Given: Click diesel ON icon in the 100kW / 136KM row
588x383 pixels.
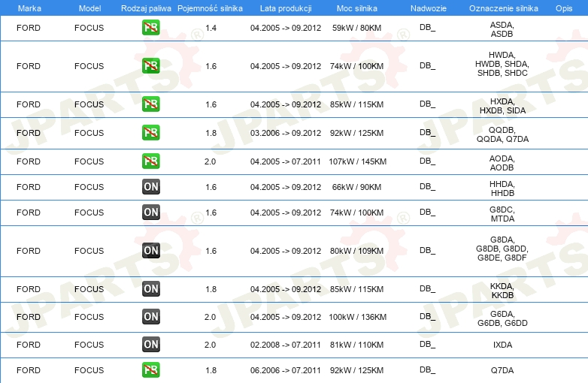Looking at the screenshot, I should point(150,316).
